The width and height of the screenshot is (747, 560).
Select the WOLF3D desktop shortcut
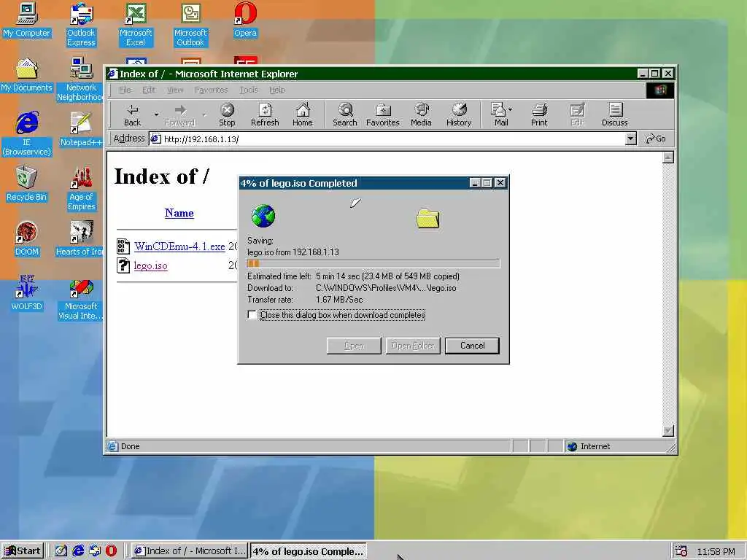click(27, 294)
